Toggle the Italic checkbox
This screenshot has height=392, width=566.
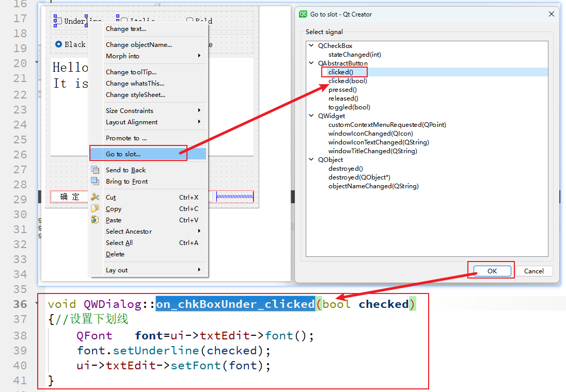click(x=124, y=21)
